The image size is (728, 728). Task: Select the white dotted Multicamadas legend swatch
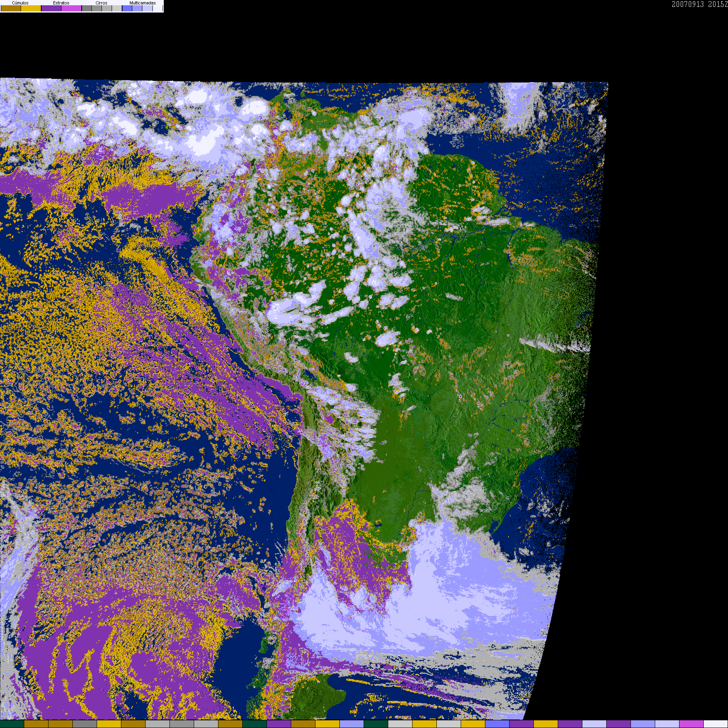click(158, 8)
